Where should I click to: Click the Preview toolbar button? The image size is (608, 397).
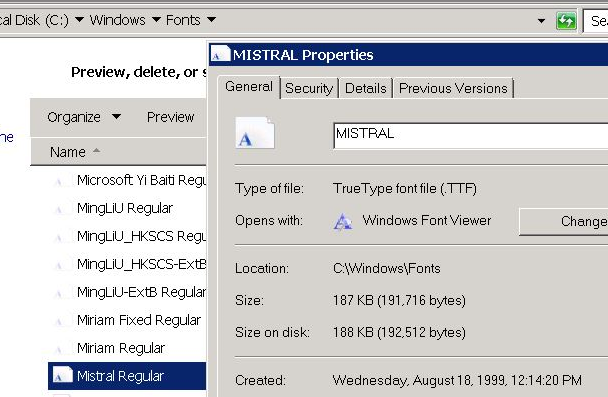(x=170, y=117)
